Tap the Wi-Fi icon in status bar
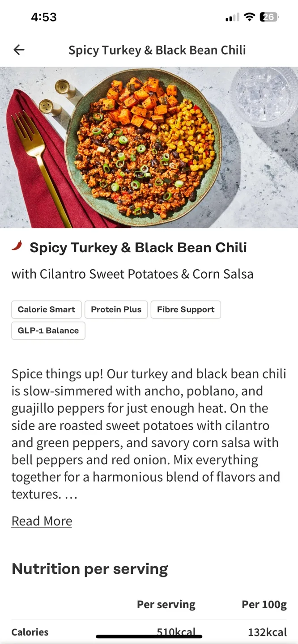This screenshot has width=298, height=644. click(249, 17)
